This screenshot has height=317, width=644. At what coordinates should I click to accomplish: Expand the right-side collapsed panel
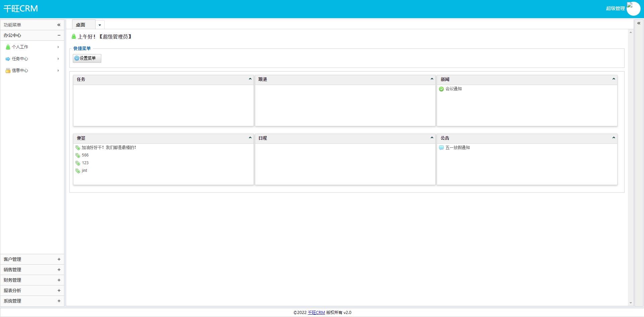click(639, 24)
